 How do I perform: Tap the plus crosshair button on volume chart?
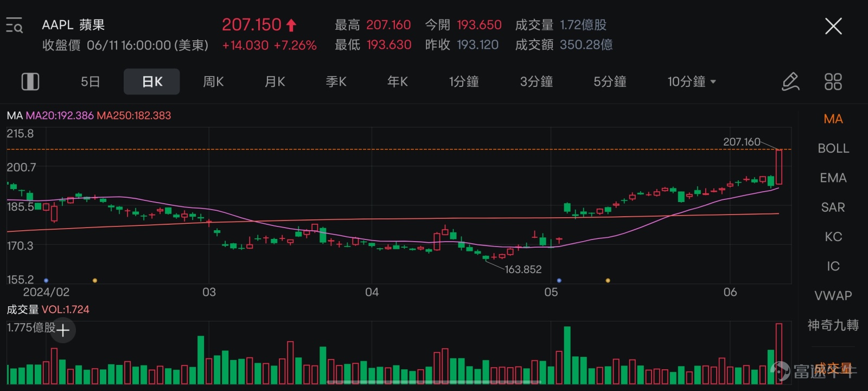pos(63,330)
